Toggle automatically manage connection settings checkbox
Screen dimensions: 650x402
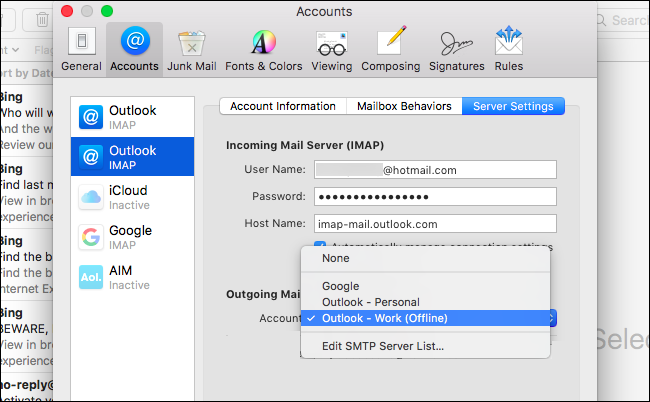pyautogui.click(x=320, y=245)
